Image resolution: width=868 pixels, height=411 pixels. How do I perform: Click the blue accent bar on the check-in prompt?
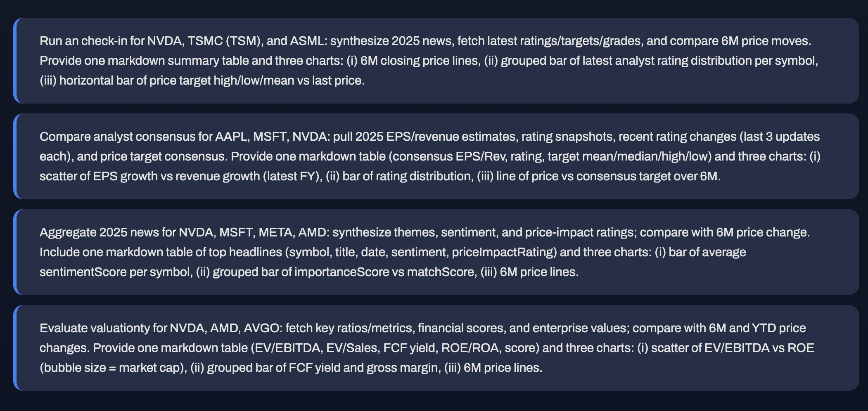tap(15, 61)
